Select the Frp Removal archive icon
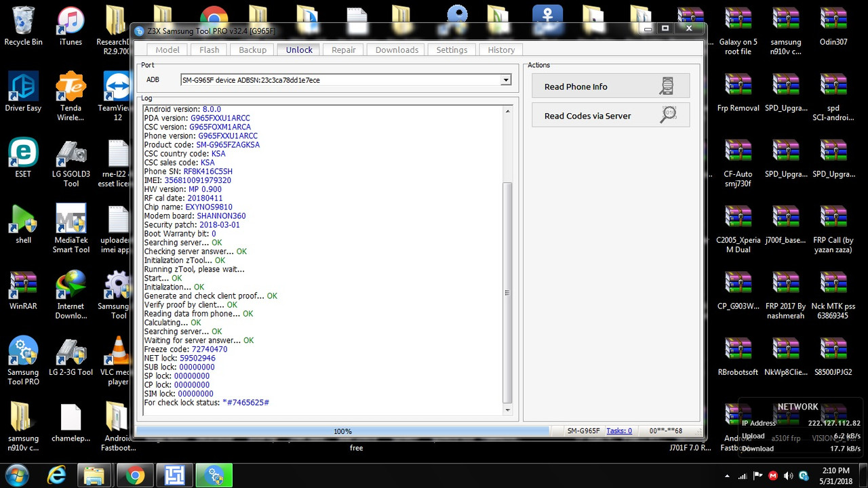This screenshot has width=868, height=488. click(738, 91)
